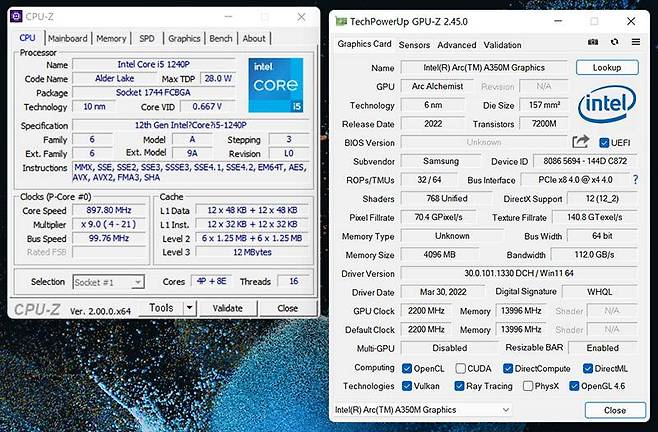The image size is (658, 432).
Task: Click the Cores 4P + 8E value
Action: [x=212, y=281]
